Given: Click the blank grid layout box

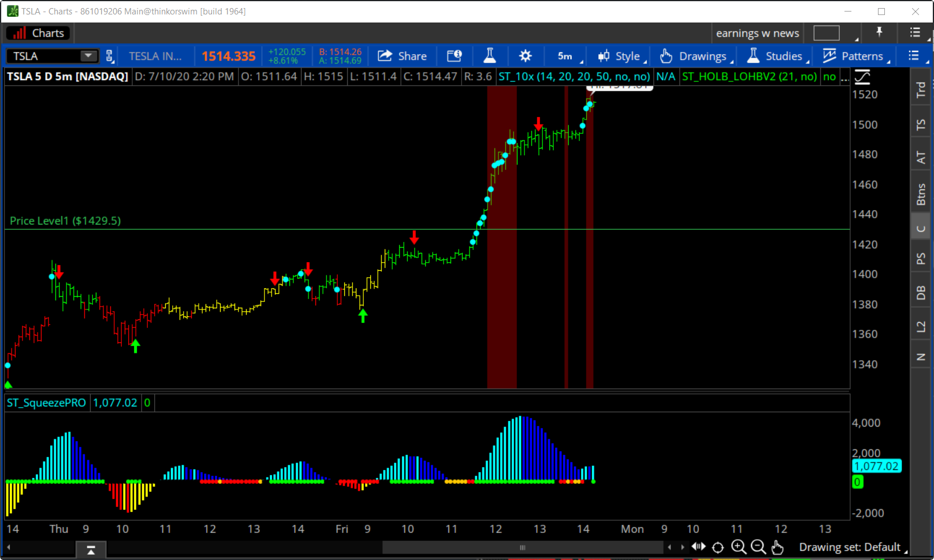Looking at the screenshot, I should [x=826, y=33].
